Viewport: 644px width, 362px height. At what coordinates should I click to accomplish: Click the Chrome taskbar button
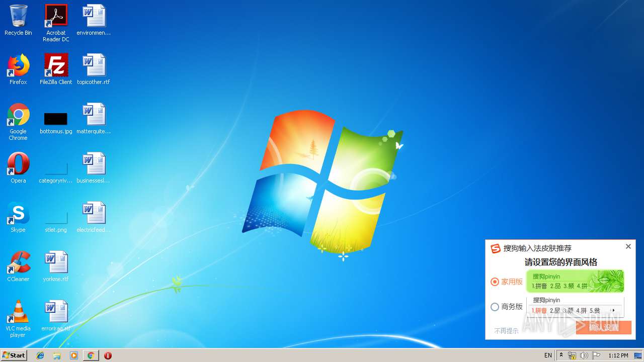click(x=91, y=355)
